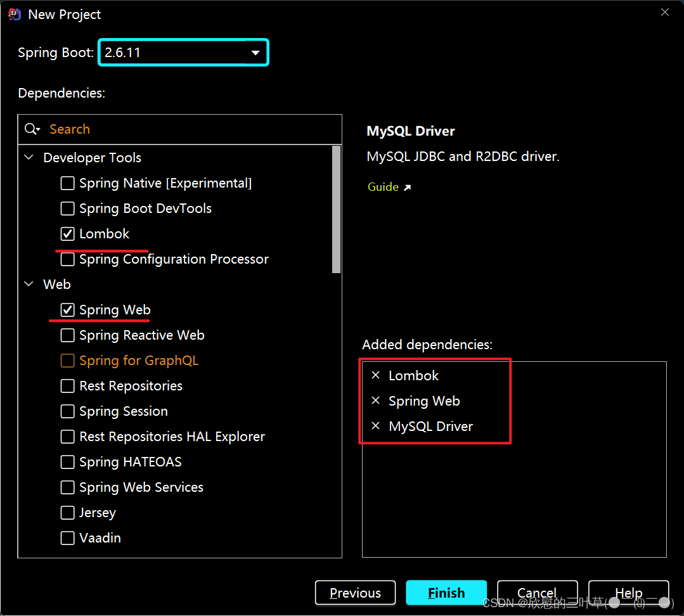684x616 pixels.
Task: Check Spring for GraphQL
Action: tap(68, 361)
